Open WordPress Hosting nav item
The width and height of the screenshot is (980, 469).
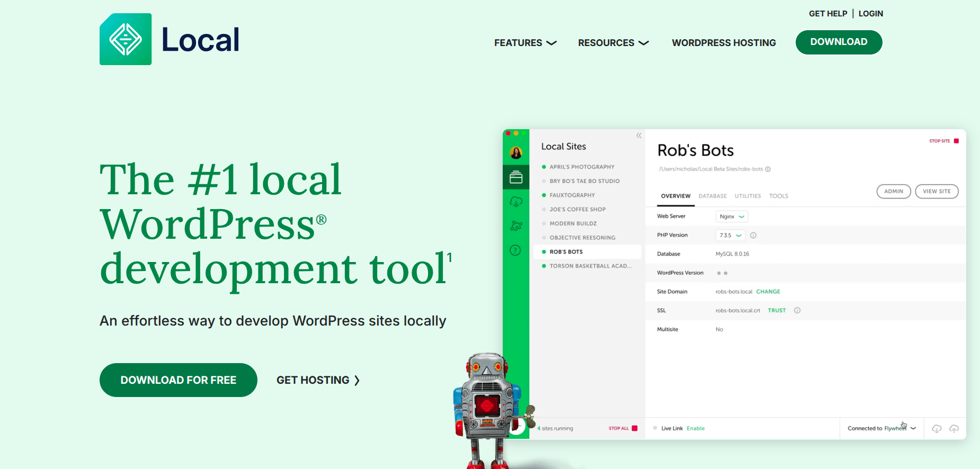point(724,43)
